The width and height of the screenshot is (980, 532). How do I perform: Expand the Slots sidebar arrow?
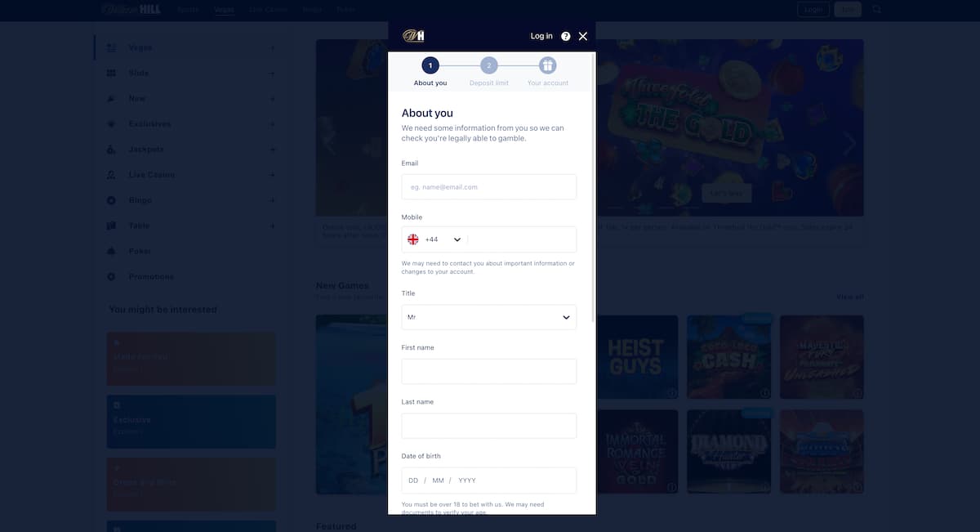(272, 74)
